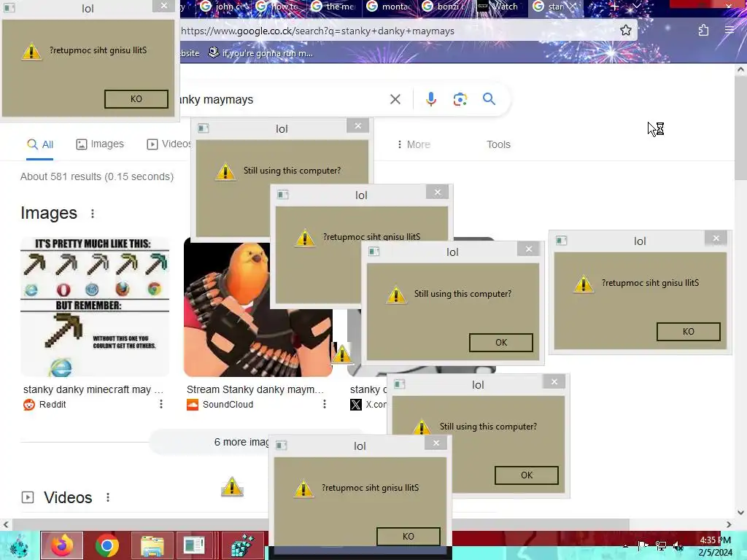Open options dots beside Videos heading
This screenshot has height=560, width=747.
[108, 497]
